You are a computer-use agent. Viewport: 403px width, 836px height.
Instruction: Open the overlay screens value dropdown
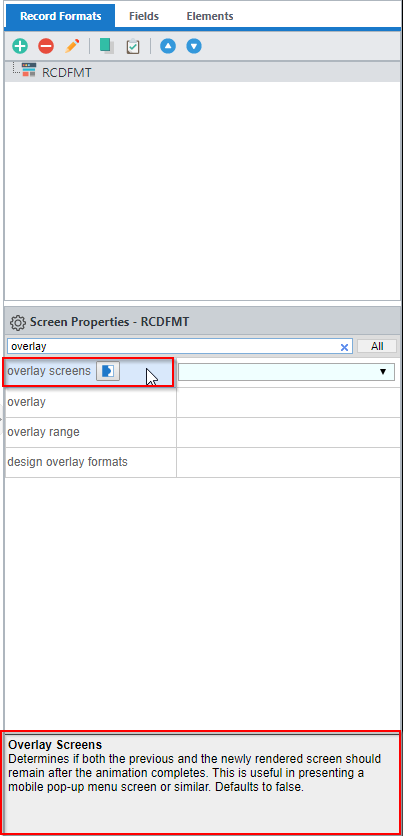click(x=286, y=372)
